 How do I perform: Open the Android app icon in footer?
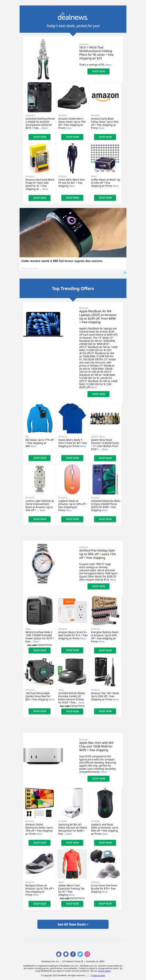[66, 954]
